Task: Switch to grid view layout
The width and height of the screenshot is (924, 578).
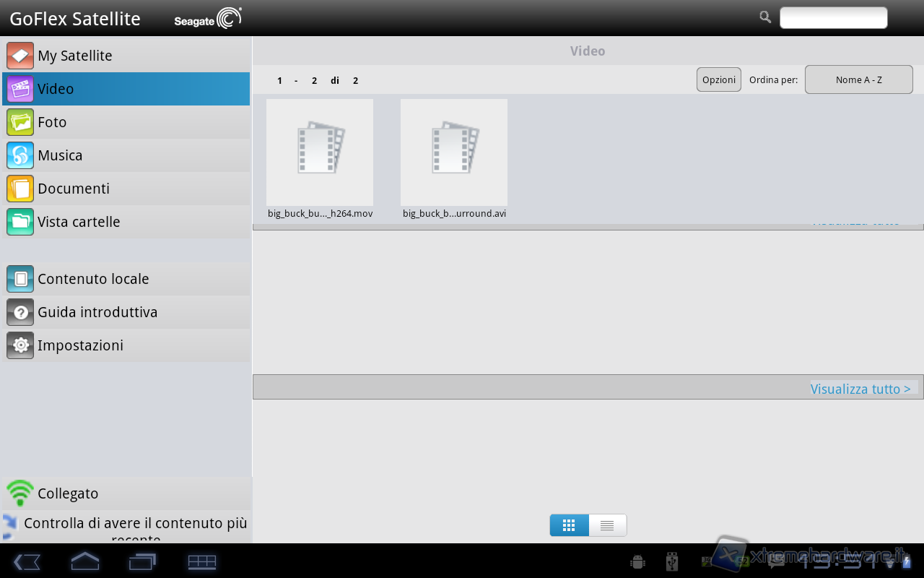Action: 569,525
